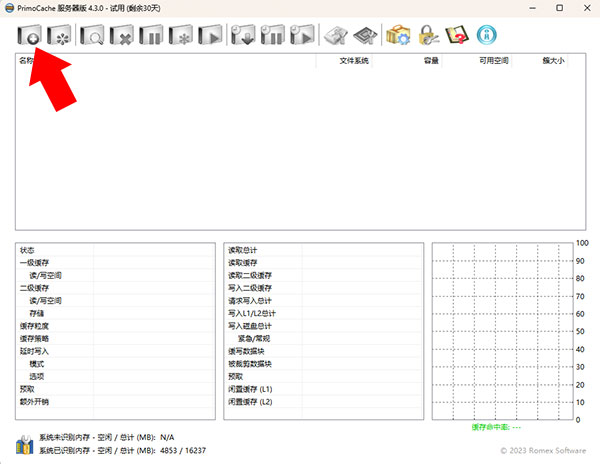Select the 延时写入 row

coord(115,351)
